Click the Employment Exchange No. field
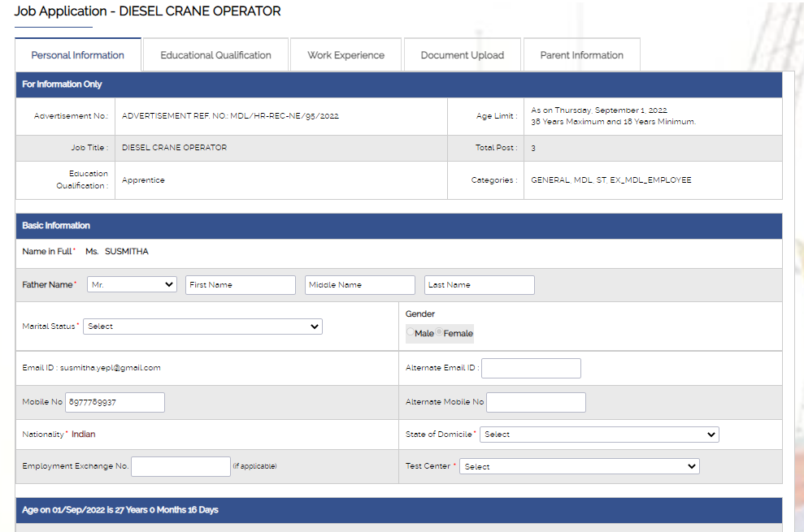The height and width of the screenshot is (532, 804). click(180, 466)
